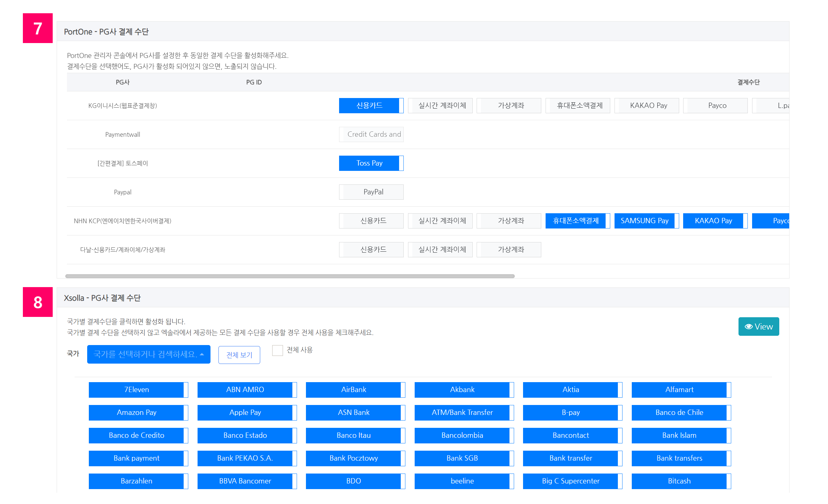828x504 pixels.
Task: Enable 다날 신용카드 option
Action: coord(371,250)
